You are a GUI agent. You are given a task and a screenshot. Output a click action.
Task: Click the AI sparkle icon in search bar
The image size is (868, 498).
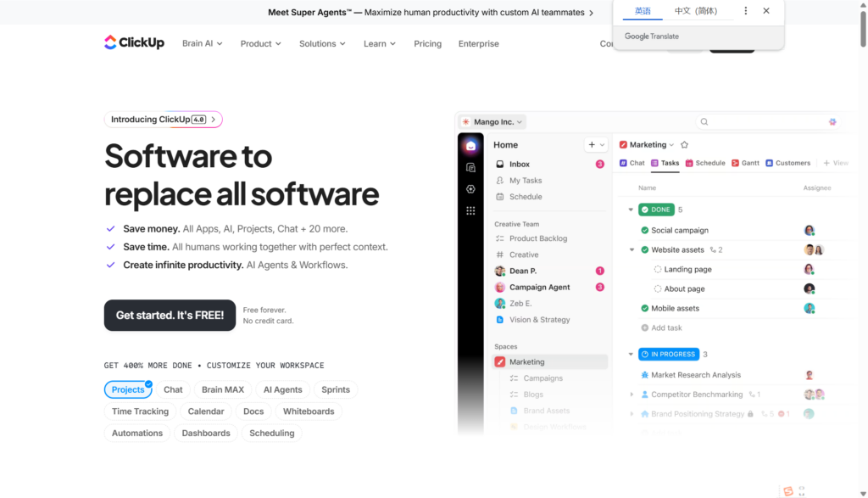[832, 122]
